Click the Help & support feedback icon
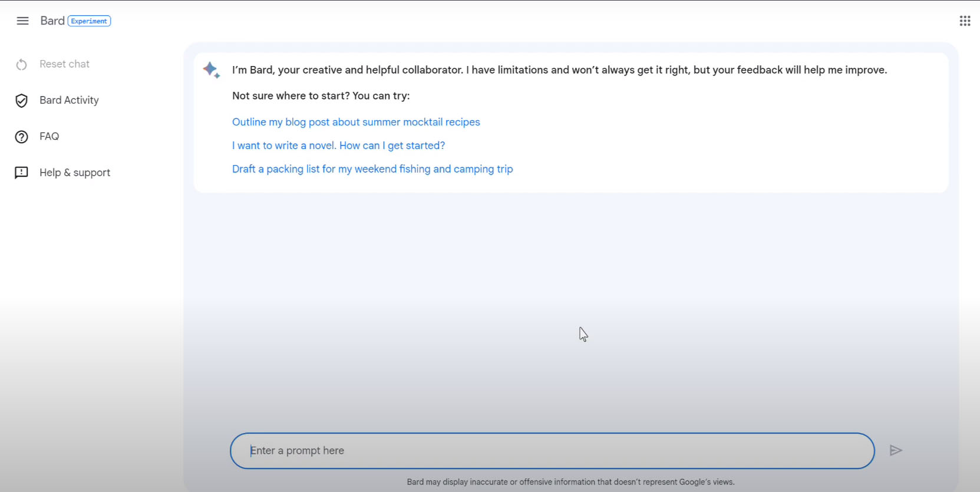 22,173
